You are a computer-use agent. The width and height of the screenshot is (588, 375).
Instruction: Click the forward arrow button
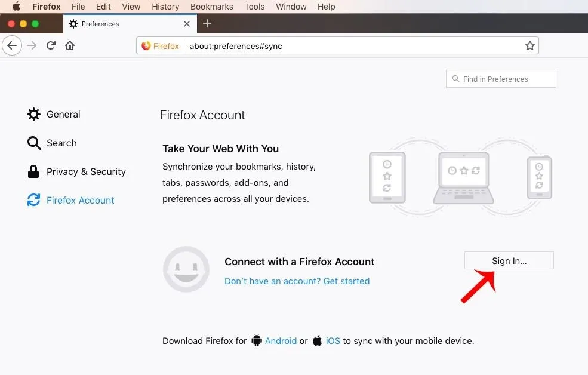click(x=32, y=45)
